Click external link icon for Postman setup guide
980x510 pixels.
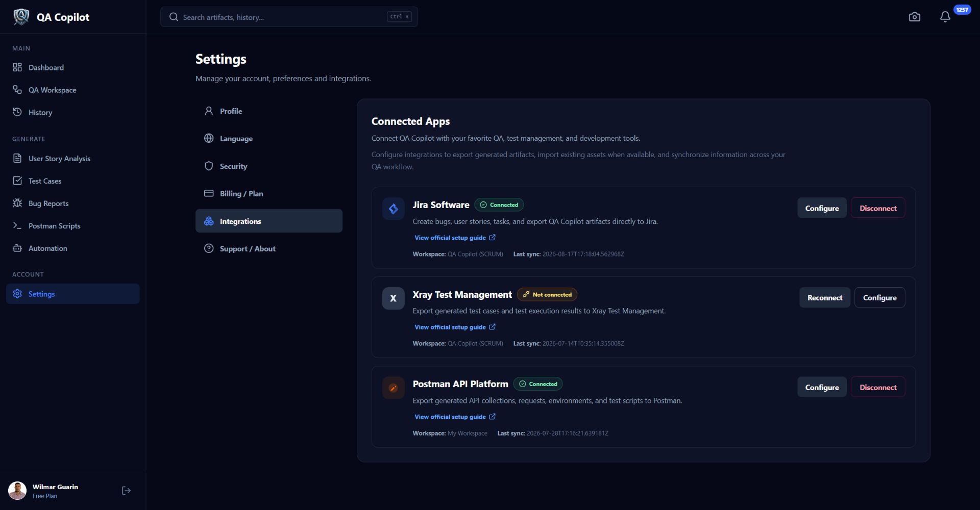[x=492, y=416]
